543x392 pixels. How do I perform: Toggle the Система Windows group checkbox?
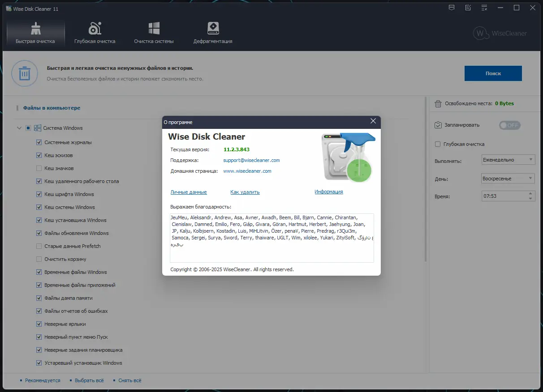[x=28, y=128]
